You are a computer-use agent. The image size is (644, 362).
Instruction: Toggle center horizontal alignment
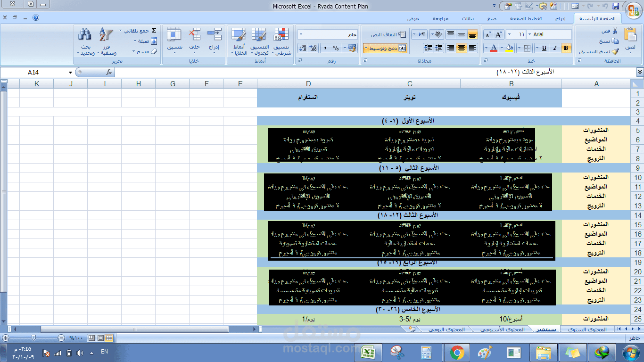462,48
